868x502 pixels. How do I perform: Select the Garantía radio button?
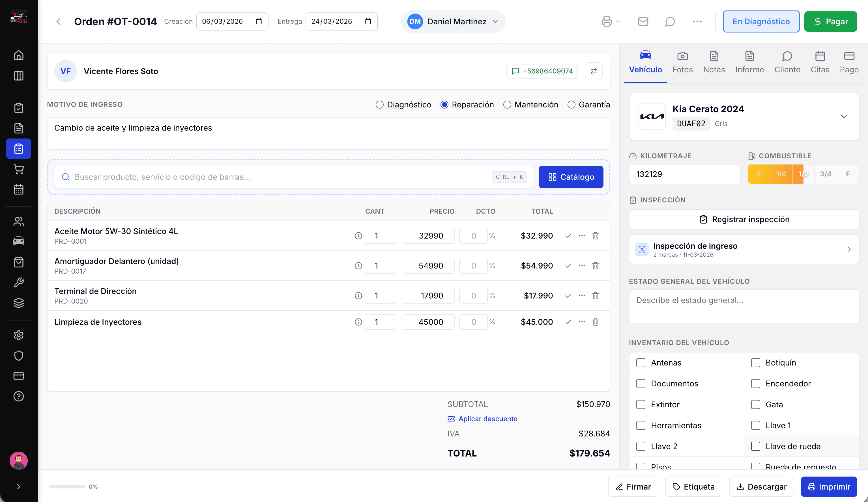click(x=571, y=105)
